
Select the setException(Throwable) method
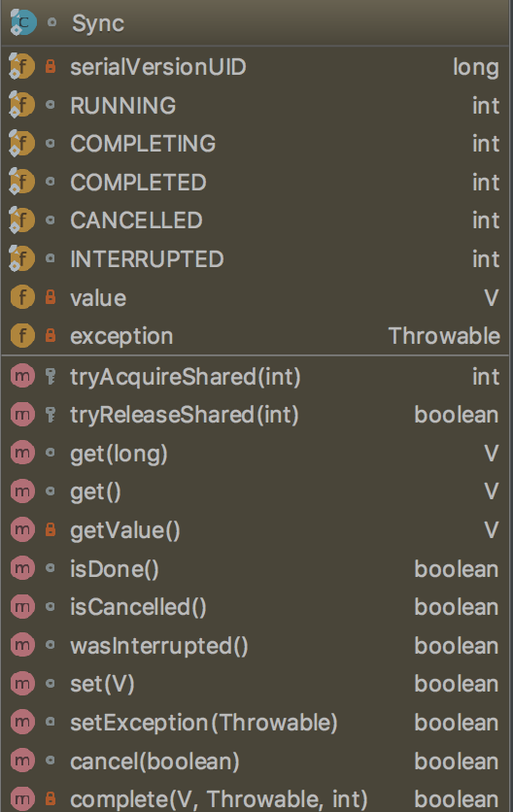coord(256,722)
